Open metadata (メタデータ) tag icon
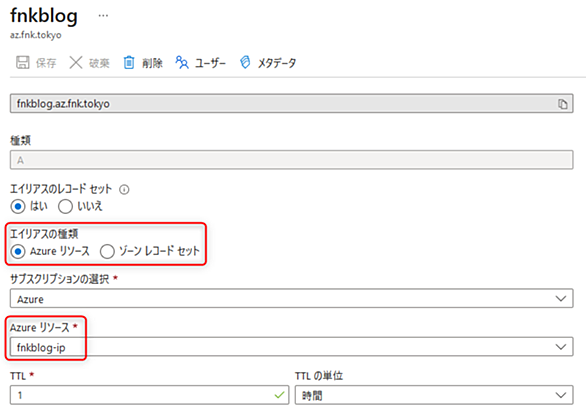This screenshot has width=586, height=415. click(245, 62)
